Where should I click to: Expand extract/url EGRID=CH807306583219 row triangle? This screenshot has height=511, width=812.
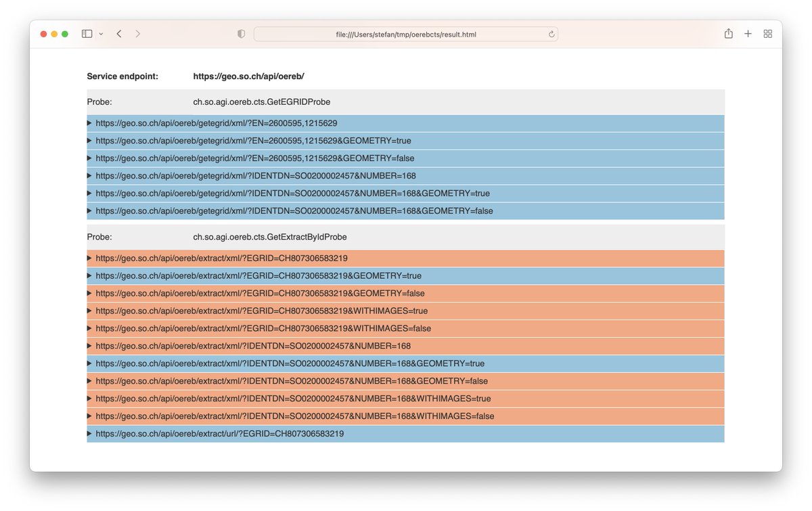pos(89,434)
